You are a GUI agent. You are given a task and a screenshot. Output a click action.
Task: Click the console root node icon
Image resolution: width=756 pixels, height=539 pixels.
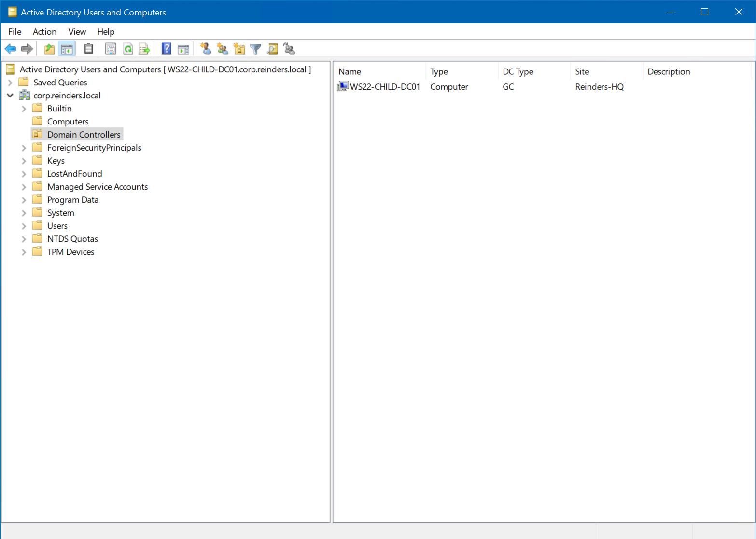[x=11, y=69]
